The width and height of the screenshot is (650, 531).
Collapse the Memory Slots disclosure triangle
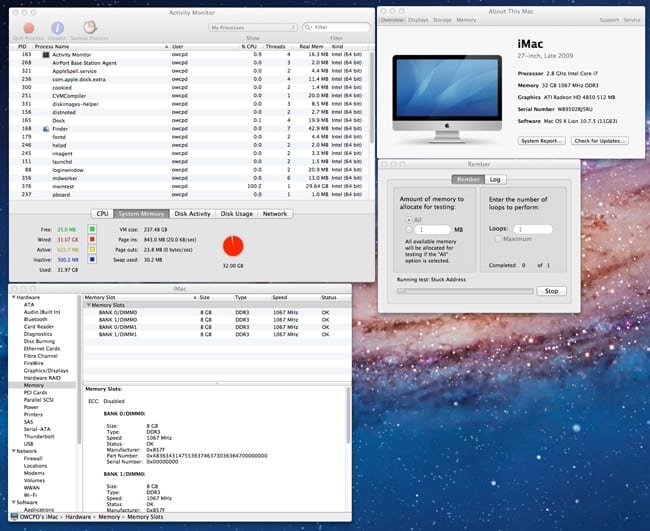click(87, 305)
